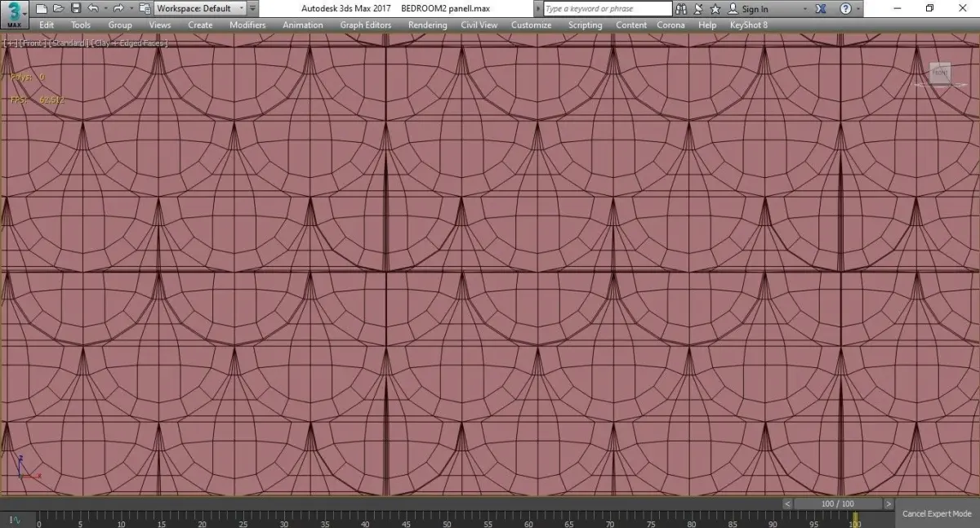The width and height of the screenshot is (980, 528).
Task: Open the Create menu
Action: (200, 25)
